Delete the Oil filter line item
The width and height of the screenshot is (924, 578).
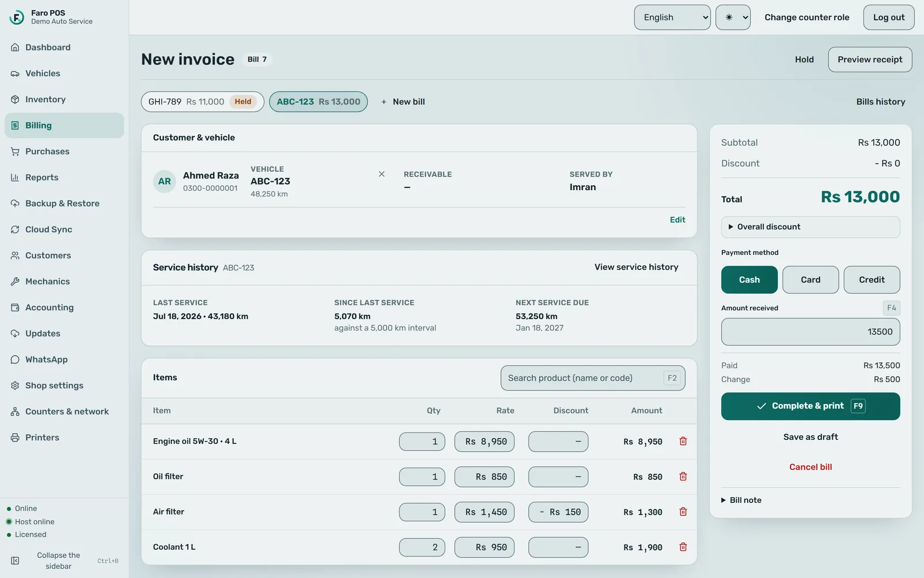coord(683,477)
